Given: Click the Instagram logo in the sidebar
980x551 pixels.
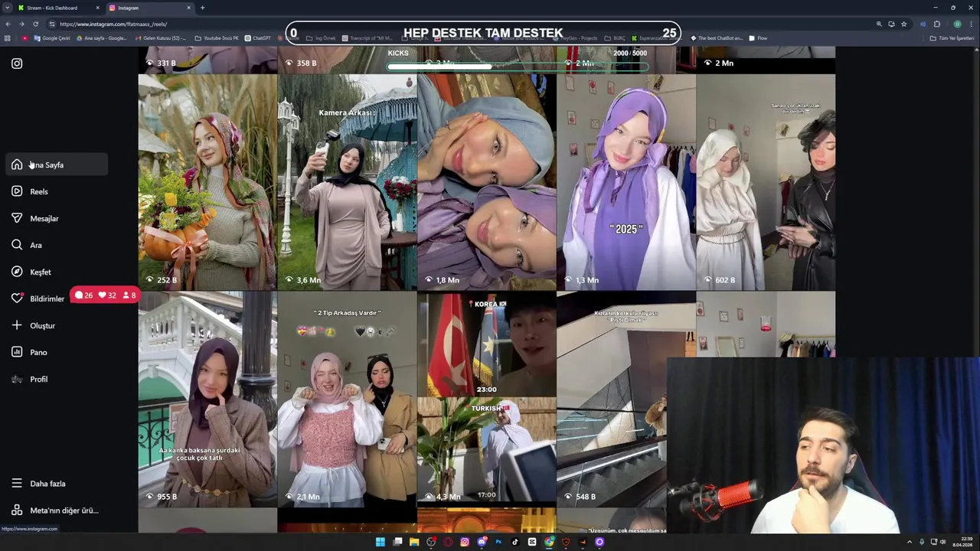Looking at the screenshot, I should point(17,64).
